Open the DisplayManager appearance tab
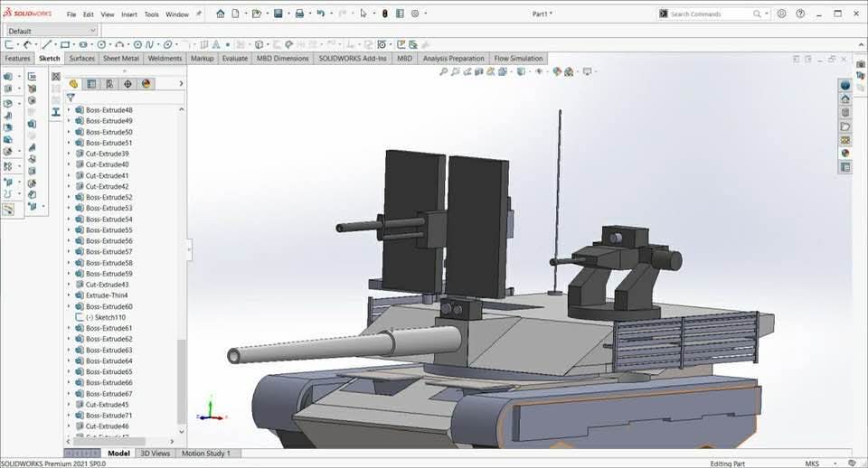This screenshot has width=868, height=468. click(x=146, y=83)
